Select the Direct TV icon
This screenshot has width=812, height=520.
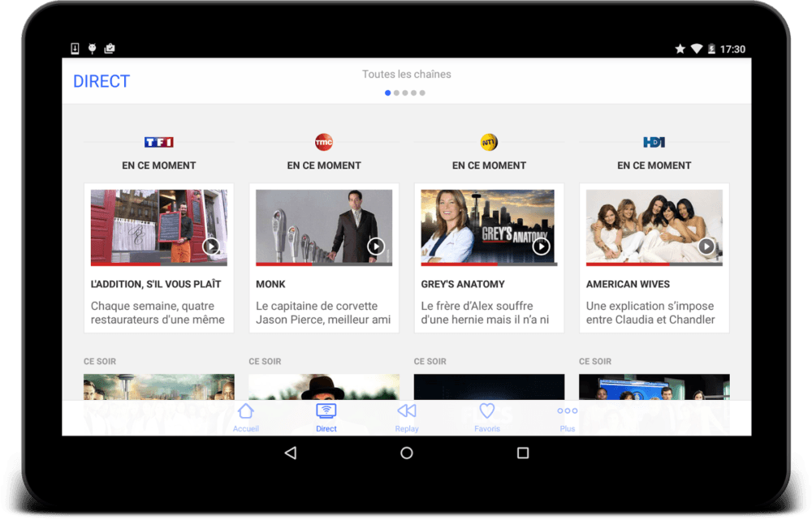326,412
